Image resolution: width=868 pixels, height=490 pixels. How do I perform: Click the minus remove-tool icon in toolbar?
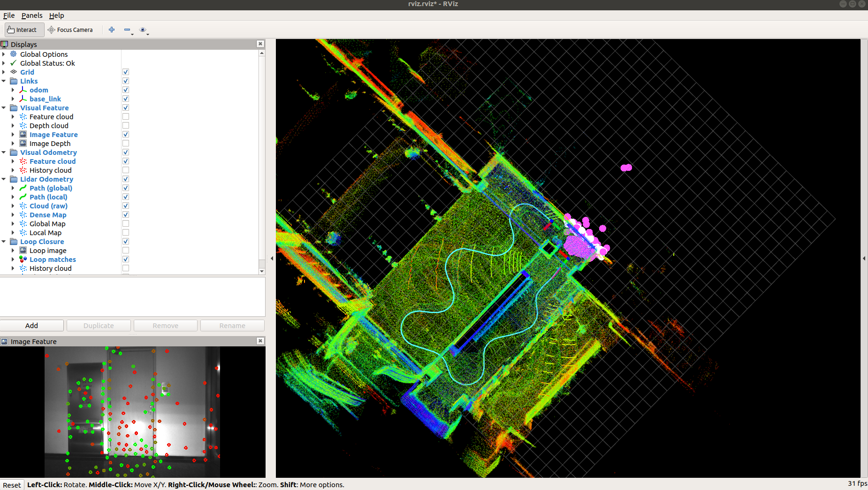point(127,30)
